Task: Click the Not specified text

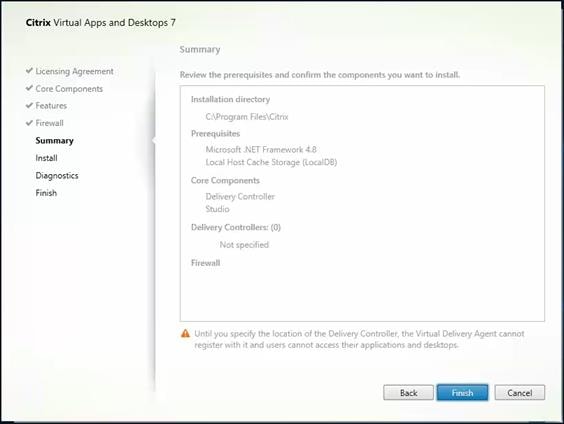Action: tap(244, 245)
